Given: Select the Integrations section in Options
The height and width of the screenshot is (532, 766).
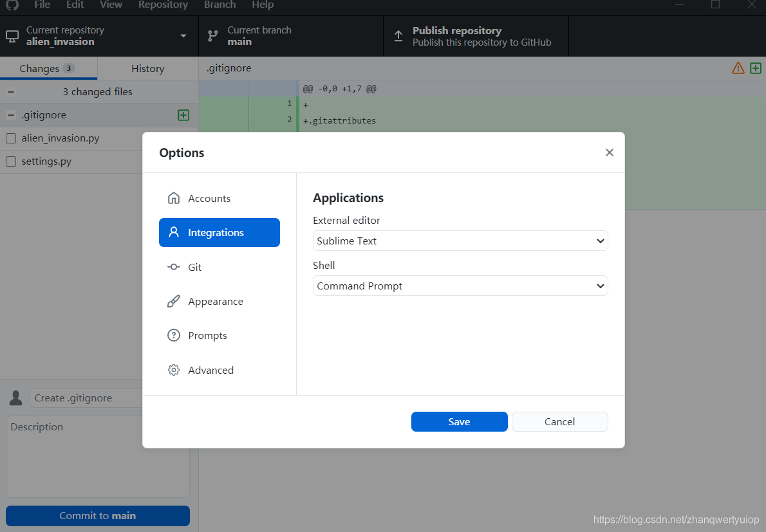Looking at the screenshot, I should pyautogui.click(x=220, y=233).
